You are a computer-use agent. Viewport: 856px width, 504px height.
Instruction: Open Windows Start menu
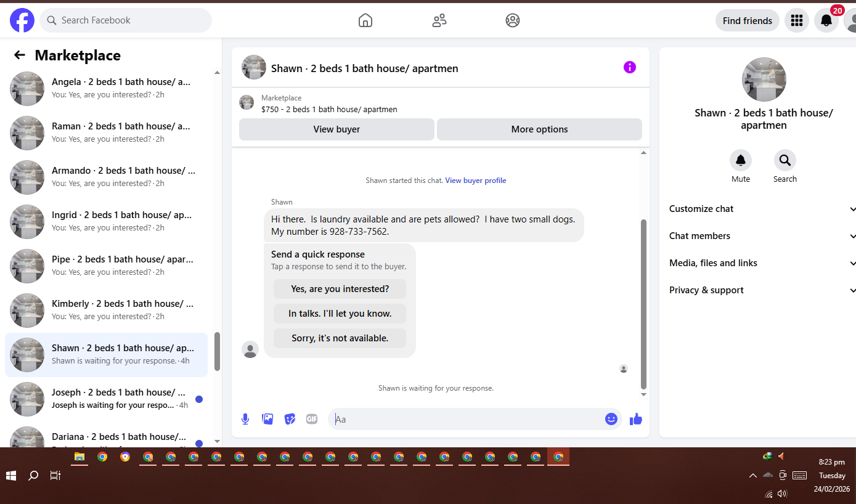pyautogui.click(x=11, y=476)
